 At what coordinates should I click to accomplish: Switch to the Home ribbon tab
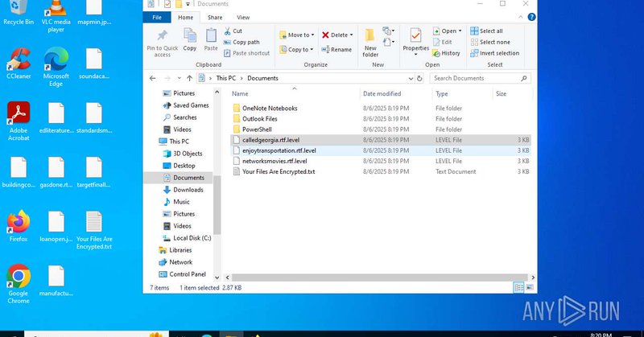186,17
